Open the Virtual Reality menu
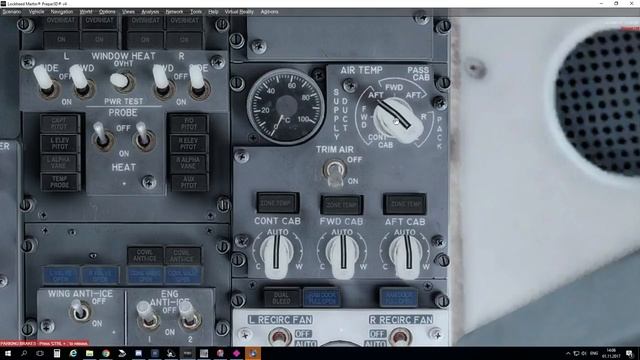Viewport: 640px width, 360px height. pyautogui.click(x=239, y=12)
